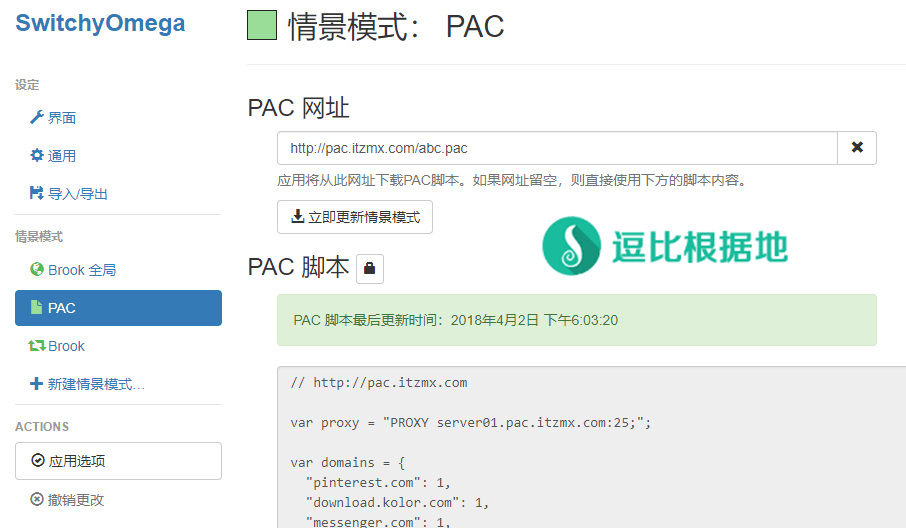The height and width of the screenshot is (528, 906).
Task: Click the switch arrows icon beside Brook
Action: [x=37, y=346]
